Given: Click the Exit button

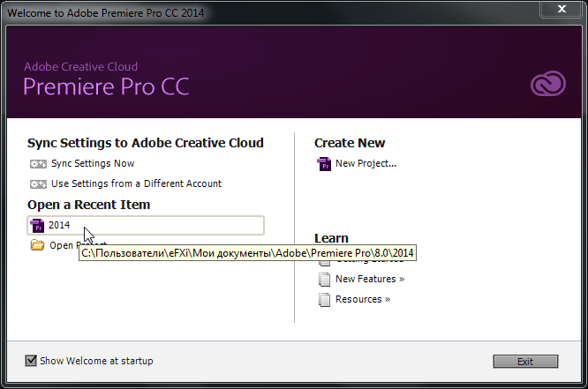Looking at the screenshot, I should (x=525, y=362).
